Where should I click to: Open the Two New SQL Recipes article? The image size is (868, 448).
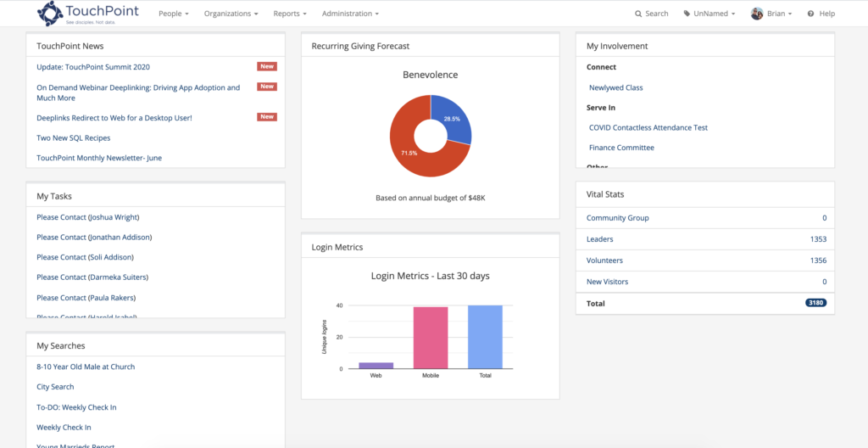74,137
